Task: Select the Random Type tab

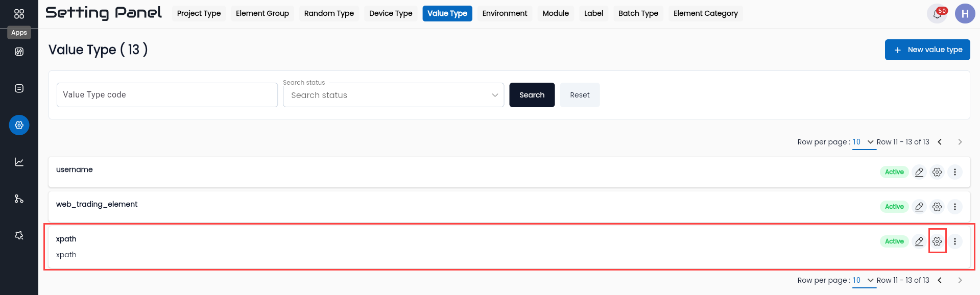Action: [x=329, y=13]
